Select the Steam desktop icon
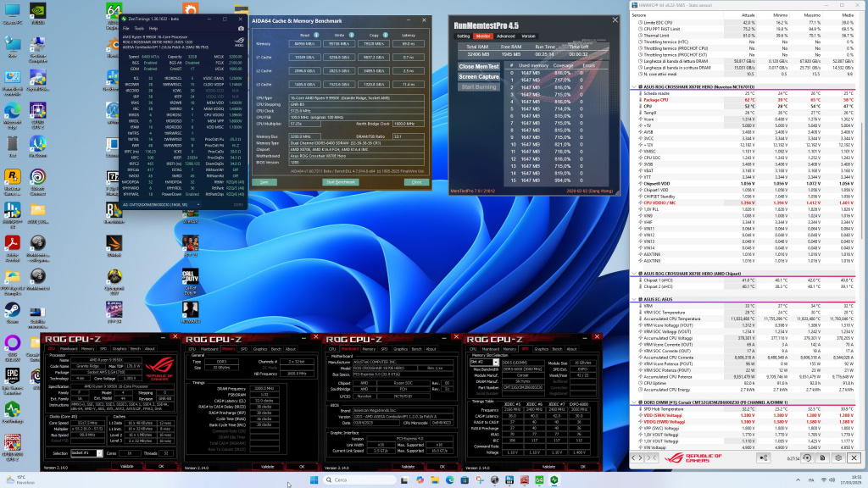Viewport: 868px width, 488px height. [x=12, y=313]
